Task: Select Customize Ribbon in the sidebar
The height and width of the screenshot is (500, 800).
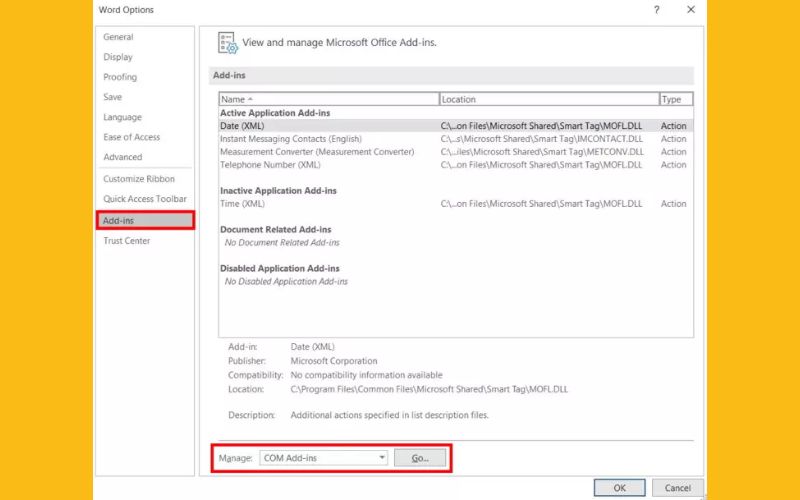Action: pyautogui.click(x=138, y=179)
